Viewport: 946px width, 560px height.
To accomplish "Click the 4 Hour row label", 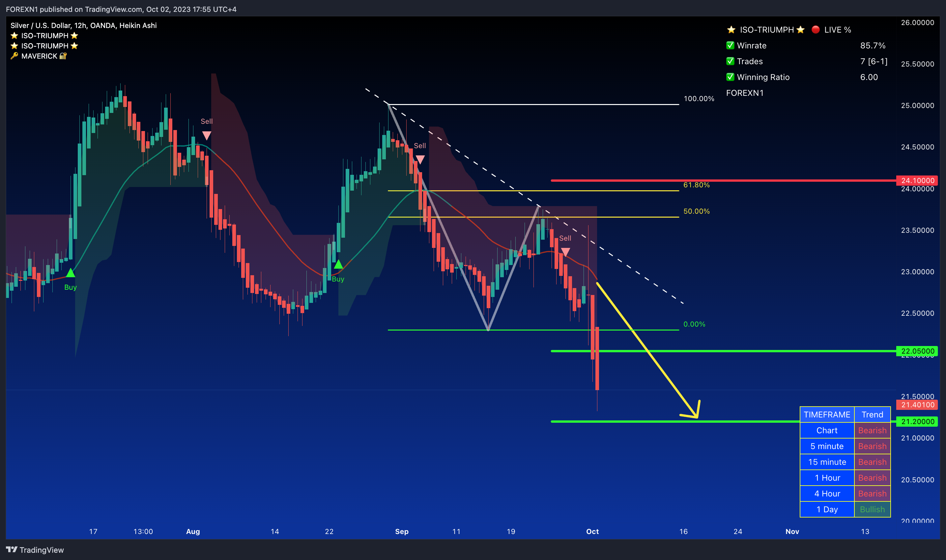I will (827, 494).
